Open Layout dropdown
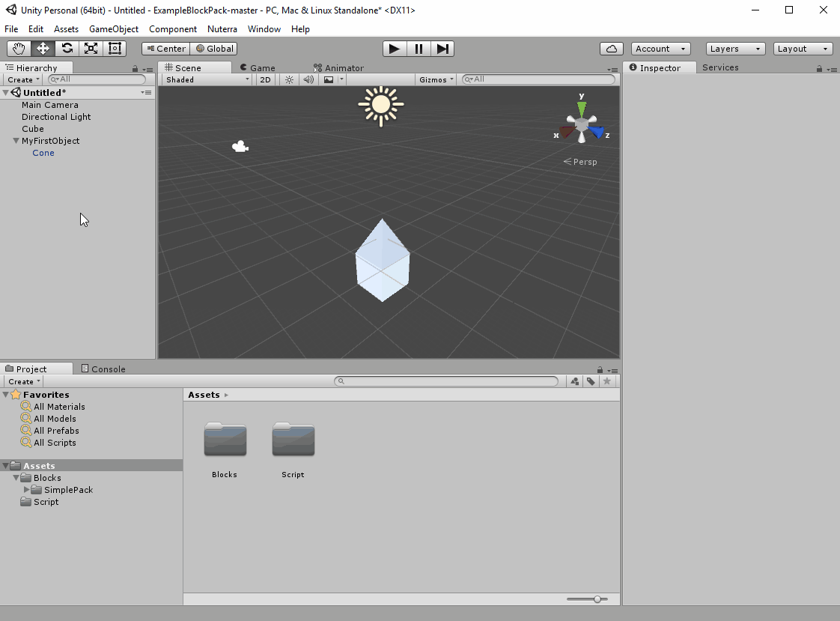This screenshot has height=621, width=840. coord(803,49)
